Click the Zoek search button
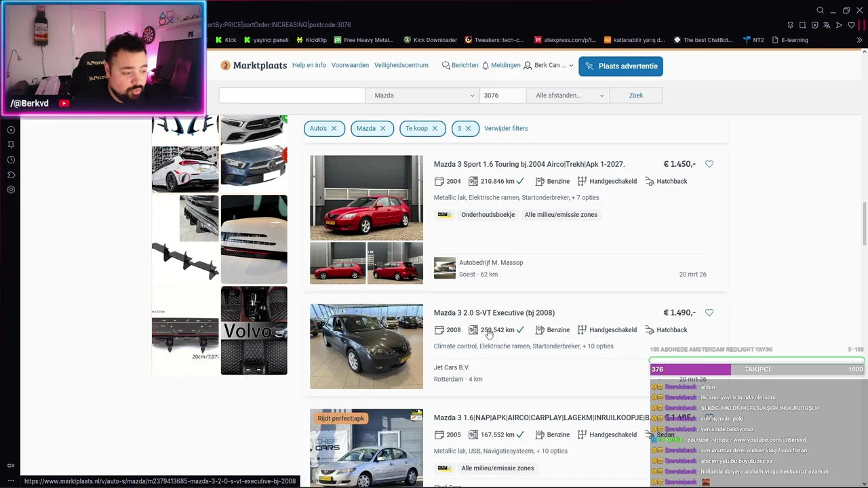The height and width of the screenshot is (488, 868). [636, 96]
